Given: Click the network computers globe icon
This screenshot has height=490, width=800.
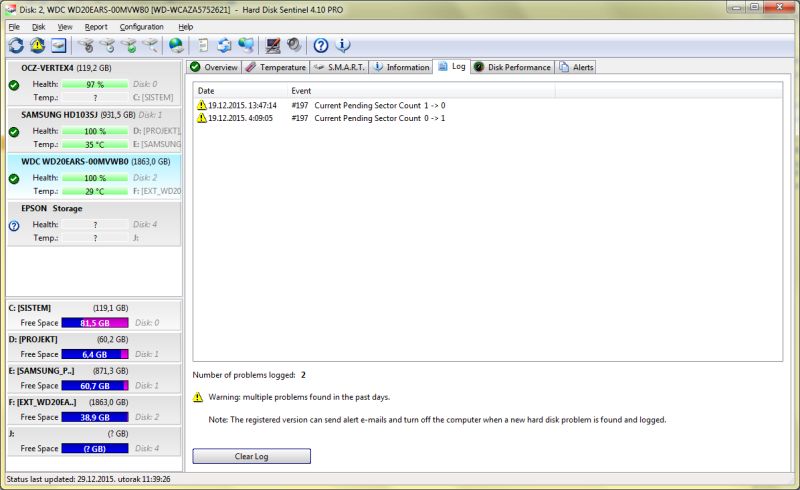Looking at the screenshot, I should pyautogui.click(x=246, y=45).
